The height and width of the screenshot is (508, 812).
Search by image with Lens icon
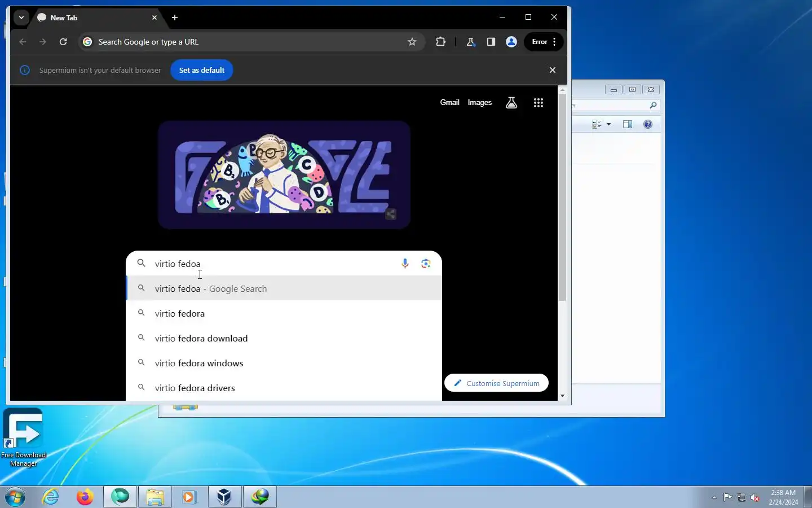(x=426, y=264)
